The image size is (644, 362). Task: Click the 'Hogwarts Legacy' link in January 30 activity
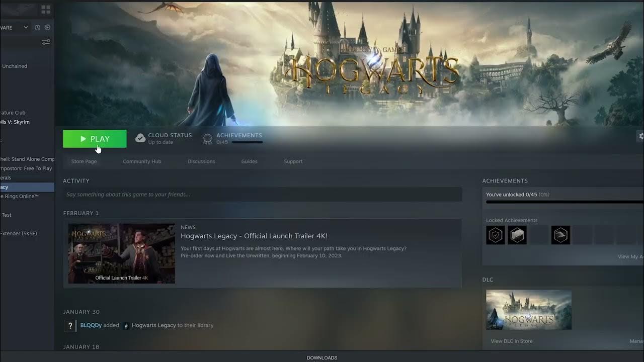click(153, 325)
